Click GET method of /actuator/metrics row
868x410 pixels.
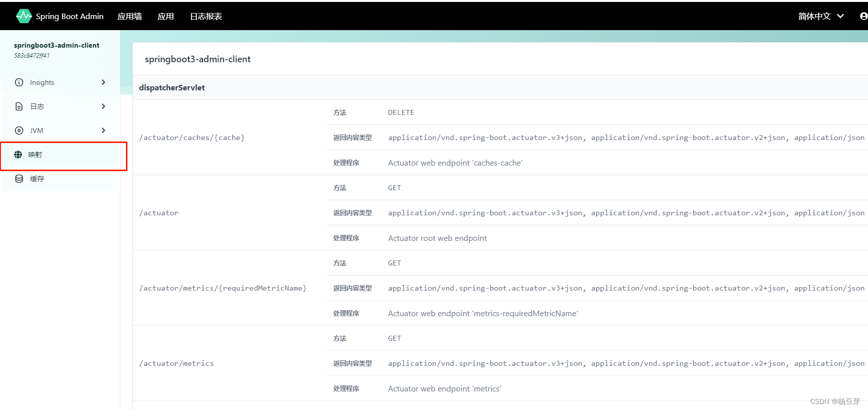(x=394, y=338)
